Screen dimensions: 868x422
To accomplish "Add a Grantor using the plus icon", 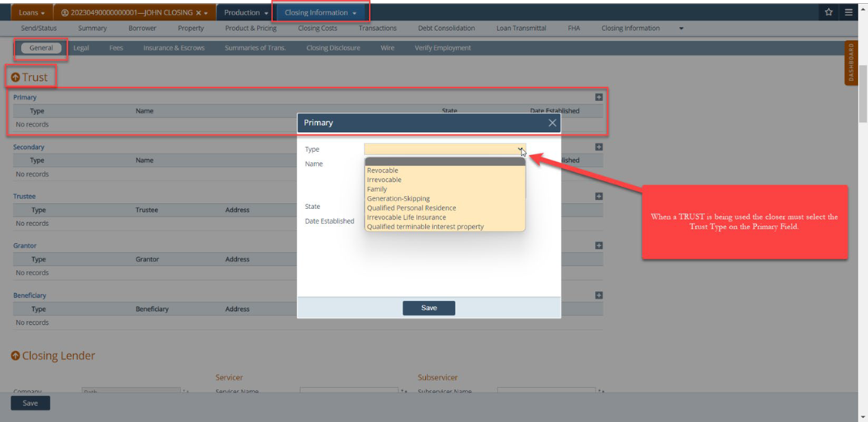I will click(x=599, y=245).
